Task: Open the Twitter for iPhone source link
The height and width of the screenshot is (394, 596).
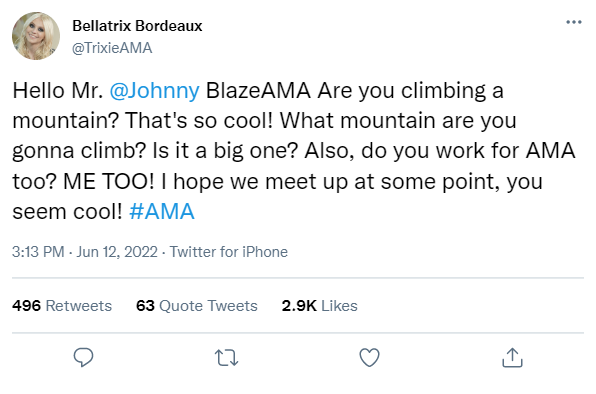Action: click(228, 252)
